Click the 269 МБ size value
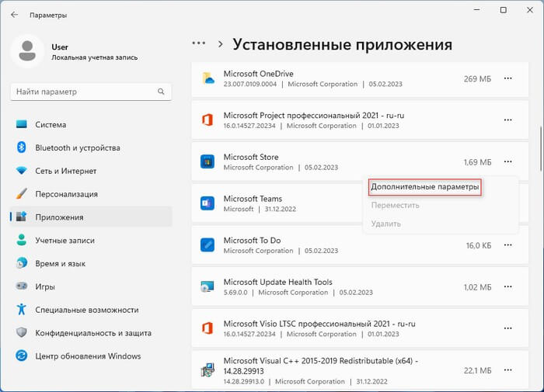Image resolution: width=544 pixels, height=392 pixels. pyautogui.click(x=477, y=79)
